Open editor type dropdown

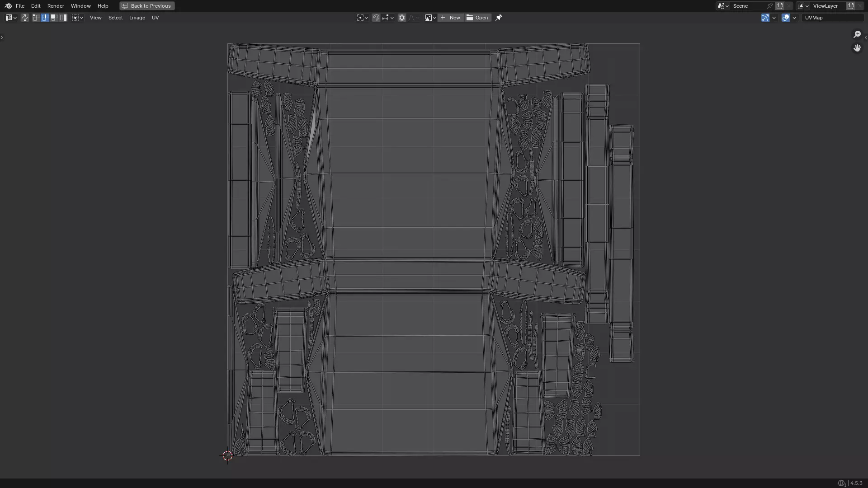(x=11, y=18)
